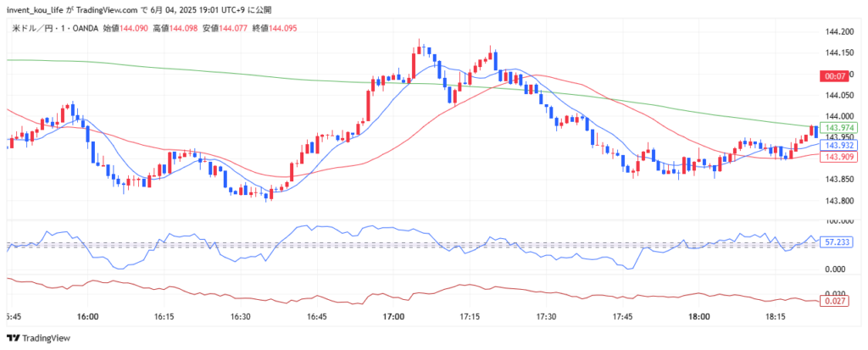Click the 100.000 oscillator scale label

coord(838,221)
